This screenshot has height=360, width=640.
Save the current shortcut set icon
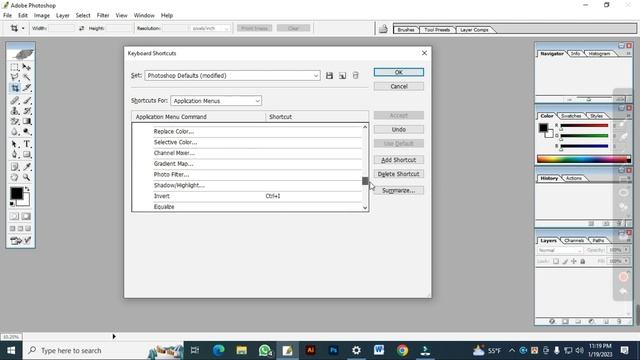pyautogui.click(x=329, y=76)
